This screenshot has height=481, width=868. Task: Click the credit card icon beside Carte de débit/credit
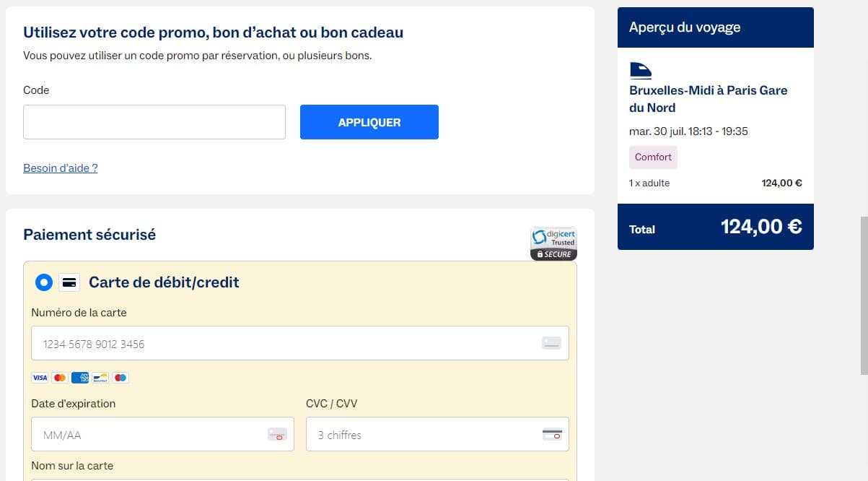tap(69, 282)
